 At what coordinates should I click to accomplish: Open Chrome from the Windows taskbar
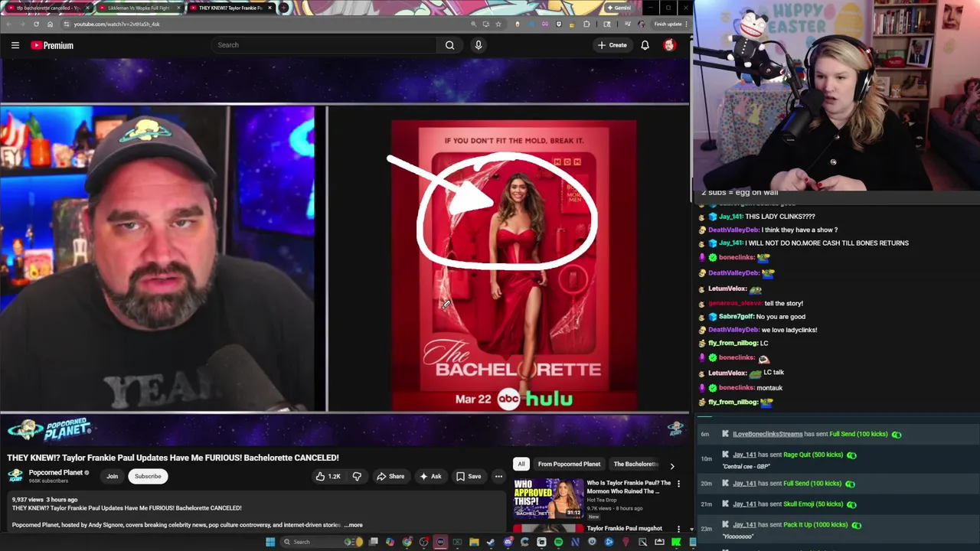click(407, 542)
